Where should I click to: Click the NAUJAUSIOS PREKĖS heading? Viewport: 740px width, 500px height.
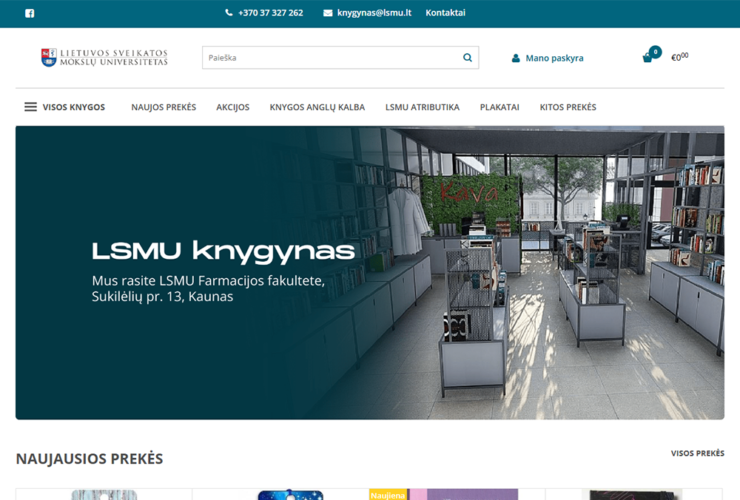90,459
